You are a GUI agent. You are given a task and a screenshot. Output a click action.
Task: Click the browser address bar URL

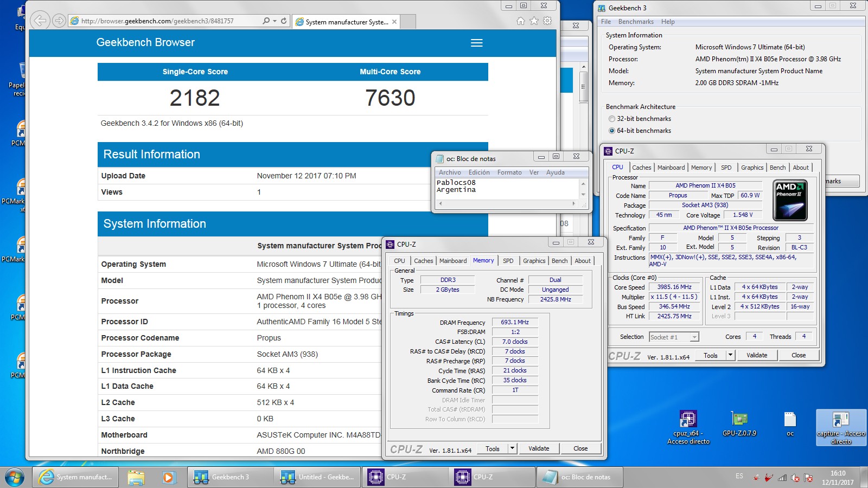157,21
